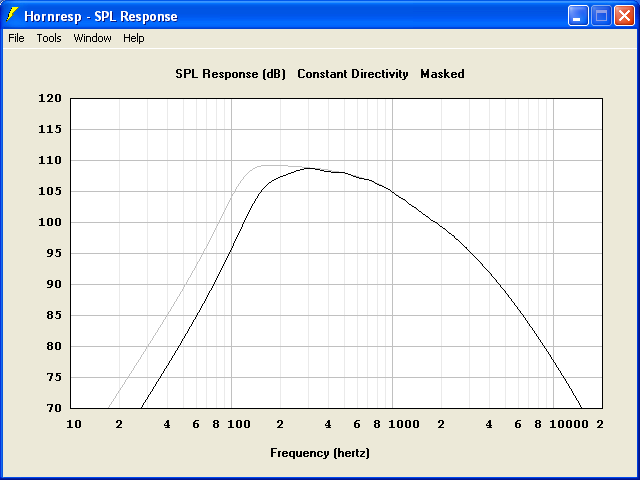
Task: Click the 80 dB axis value
Action: click(54, 347)
